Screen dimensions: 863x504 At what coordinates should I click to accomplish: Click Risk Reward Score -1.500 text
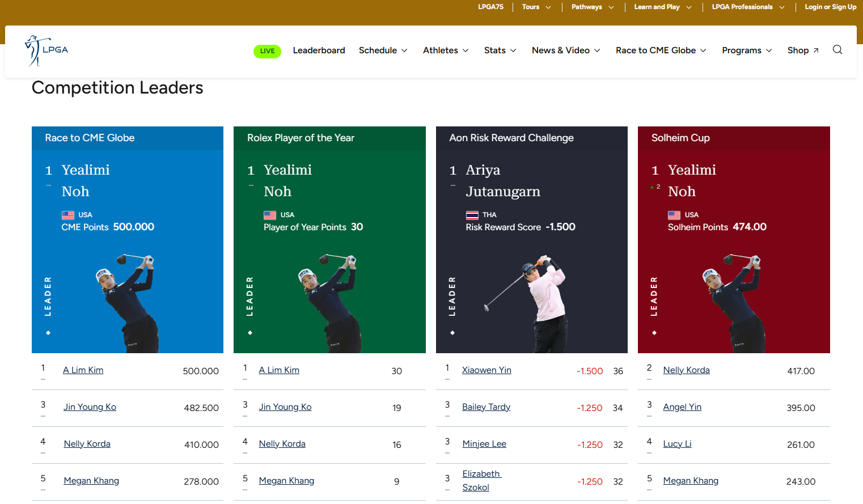tap(521, 227)
